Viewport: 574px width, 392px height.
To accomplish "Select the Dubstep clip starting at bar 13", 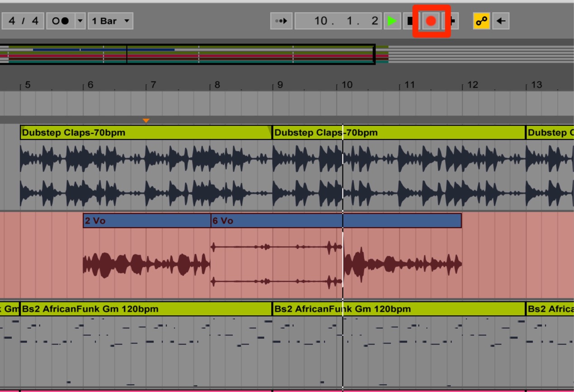I will point(550,132).
